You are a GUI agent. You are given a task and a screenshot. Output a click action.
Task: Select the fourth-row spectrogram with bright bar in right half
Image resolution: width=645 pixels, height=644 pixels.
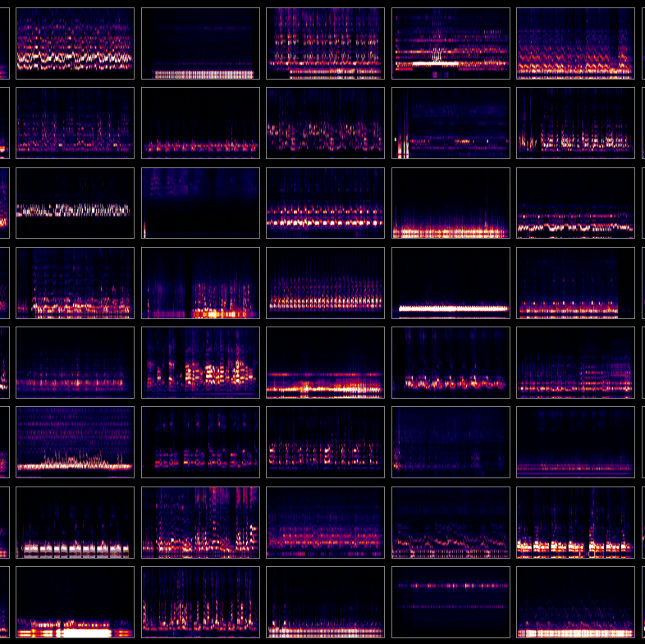point(200,283)
